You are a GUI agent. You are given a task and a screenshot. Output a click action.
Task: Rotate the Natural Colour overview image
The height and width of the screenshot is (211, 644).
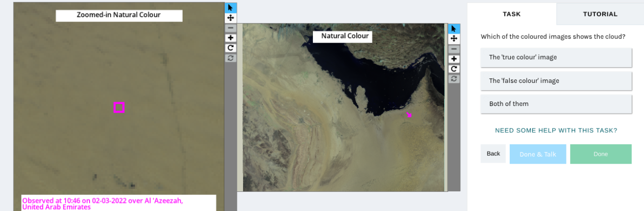pyautogui.click(x=453, y=69)
